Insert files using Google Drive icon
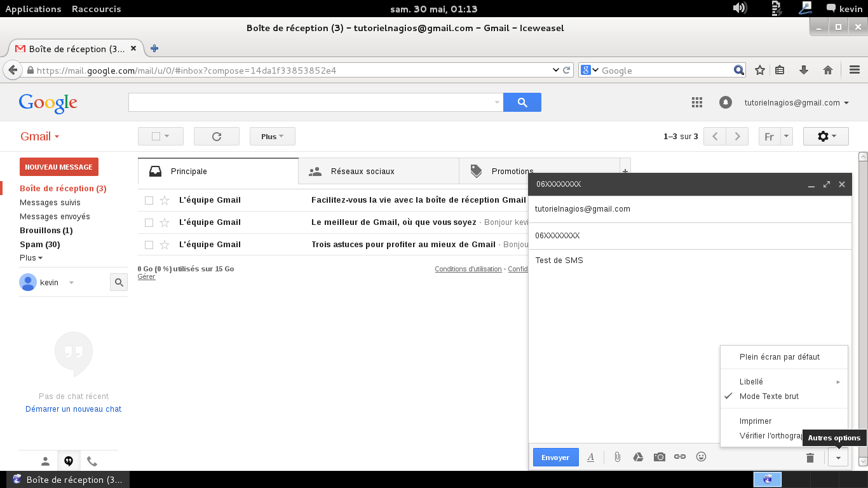The height and width of the screenshot is (488, 868). [x=638, y=457]
